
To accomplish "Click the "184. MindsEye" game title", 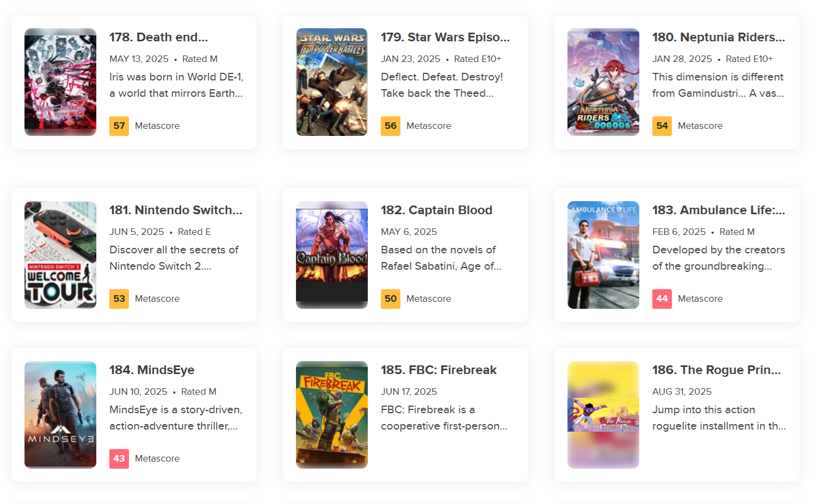I will pyautogui.click(x=152, y=370).
